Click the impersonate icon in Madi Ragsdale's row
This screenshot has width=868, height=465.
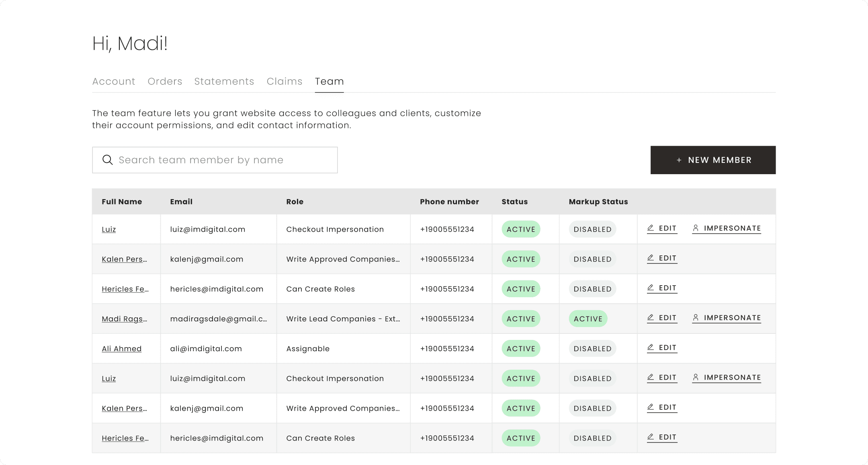[x=696, y=317]
